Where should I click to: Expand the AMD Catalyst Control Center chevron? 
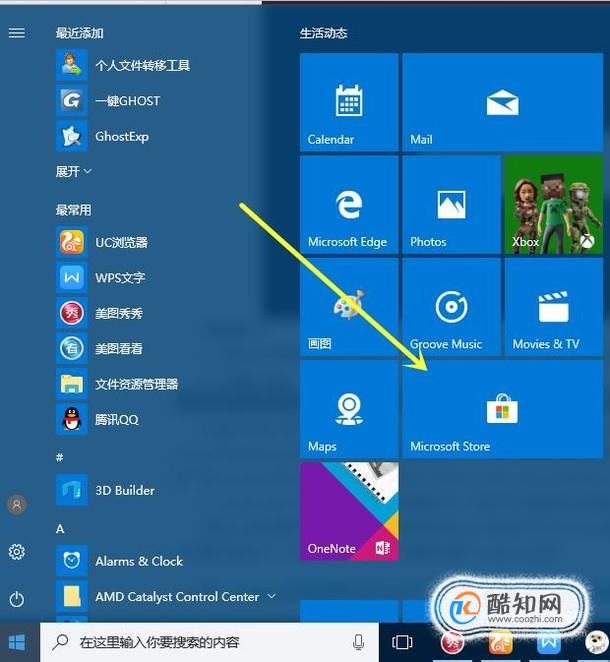(272, 596)
